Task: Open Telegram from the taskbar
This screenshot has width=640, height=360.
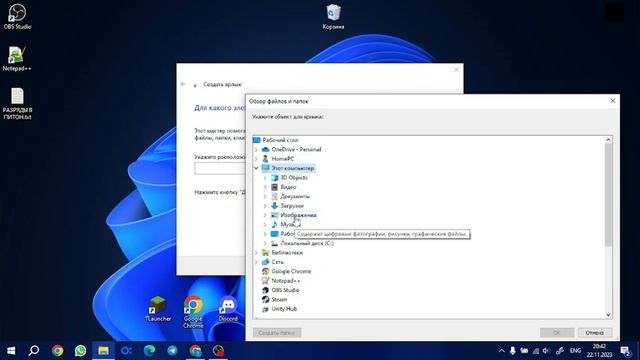Action: coord(172,351)
